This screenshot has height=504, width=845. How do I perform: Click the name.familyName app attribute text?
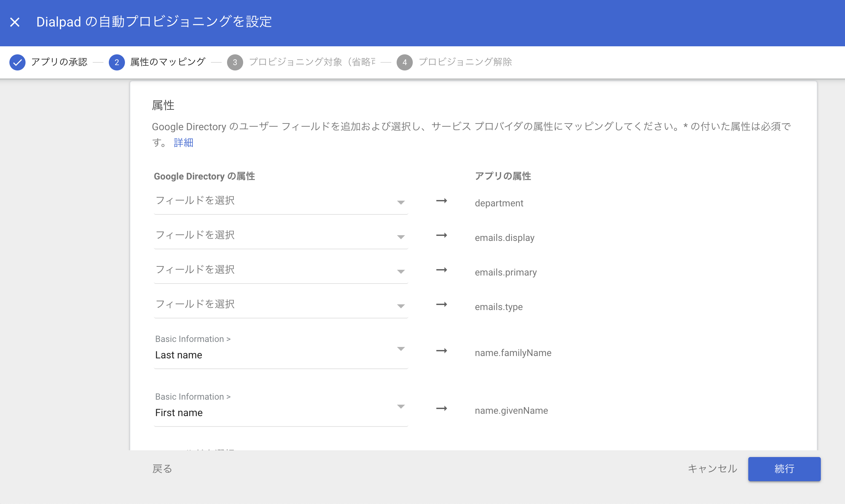point(513,353)
